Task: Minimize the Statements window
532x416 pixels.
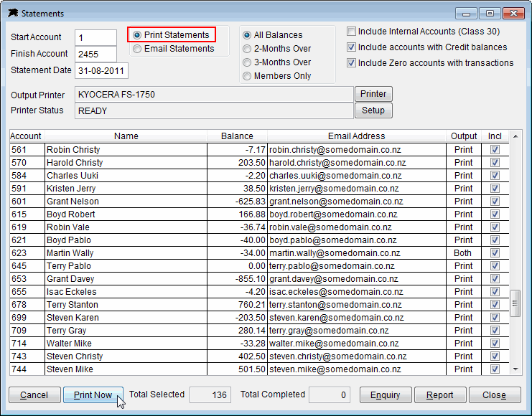Action: click(x=467, y=14)
